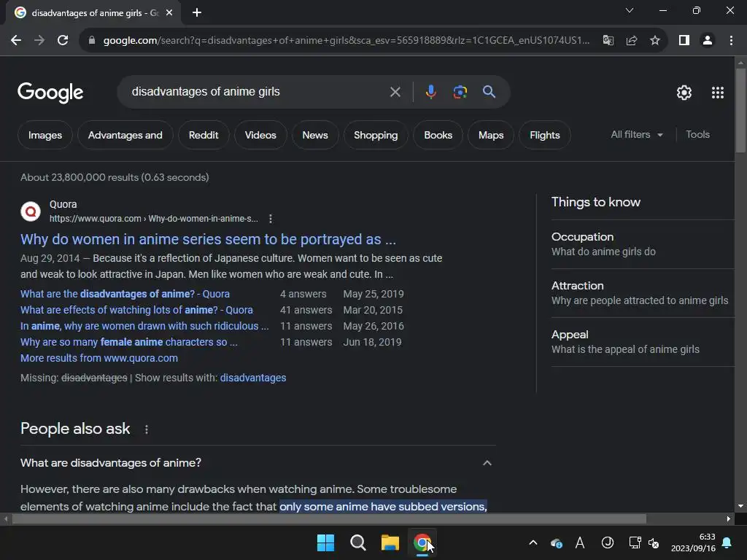Open the Quora result's three-dot menu
The image size is (747, 560).
click(x=271, y=219)
